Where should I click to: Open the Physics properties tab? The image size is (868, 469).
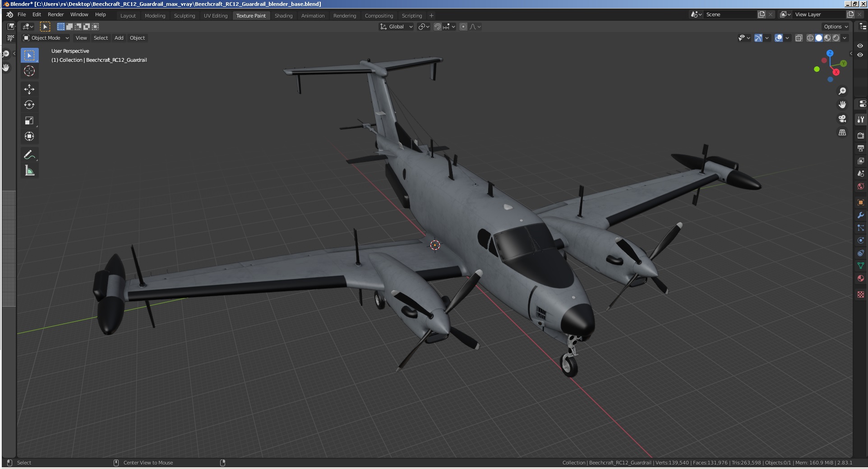pyautogui.click(x=861, y=240)
